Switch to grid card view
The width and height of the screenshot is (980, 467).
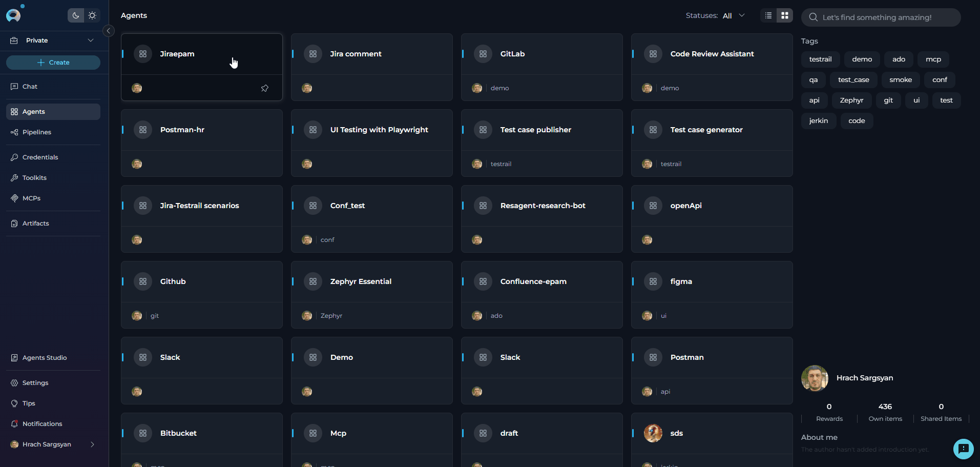pyautogui.click(x=785, y=15)
